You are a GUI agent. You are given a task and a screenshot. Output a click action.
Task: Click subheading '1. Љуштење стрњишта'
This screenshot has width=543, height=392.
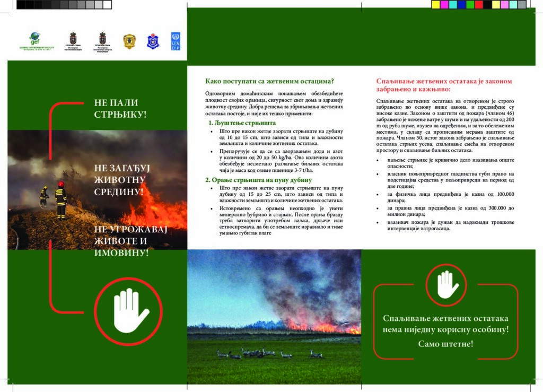click(x=242, y=123)
